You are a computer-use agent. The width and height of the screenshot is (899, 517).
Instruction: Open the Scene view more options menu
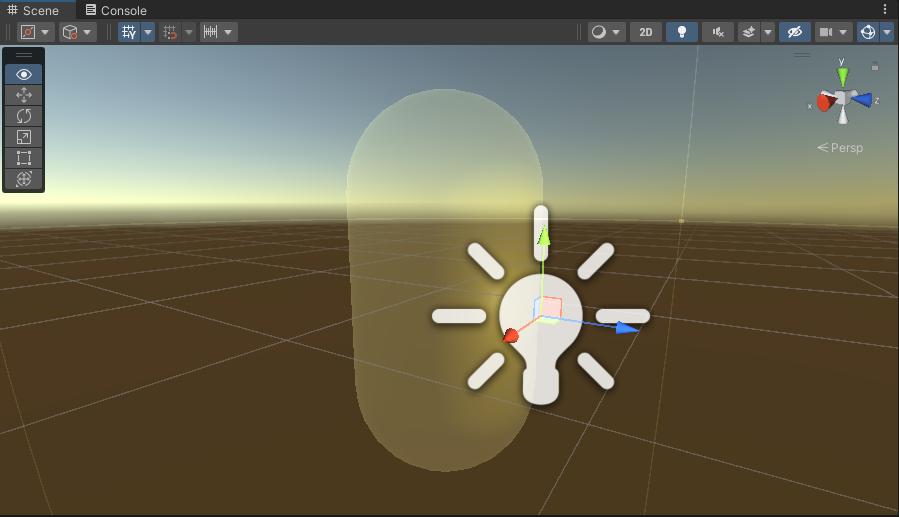(885, 9)
